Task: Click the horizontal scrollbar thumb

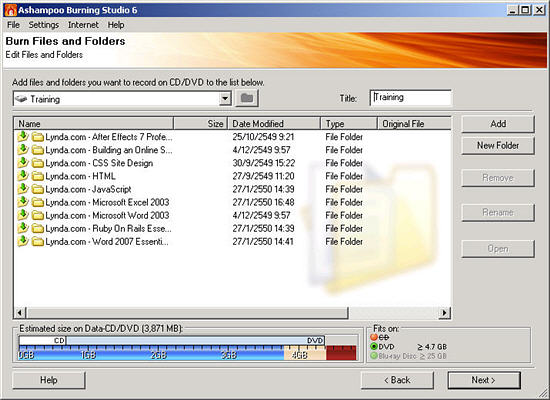Action: pyautogui.click(x=188, y=313)
